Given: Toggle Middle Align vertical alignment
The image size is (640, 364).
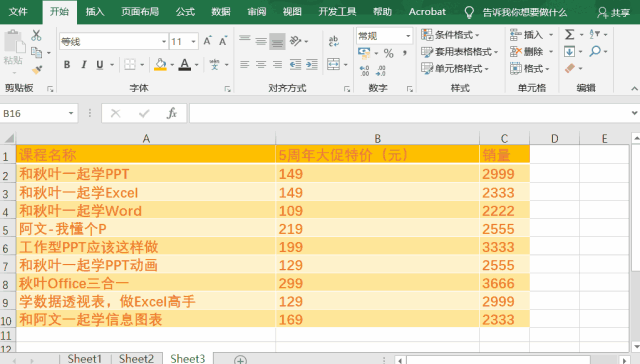Looking at the screenshot, I should [x=261, y=41].
